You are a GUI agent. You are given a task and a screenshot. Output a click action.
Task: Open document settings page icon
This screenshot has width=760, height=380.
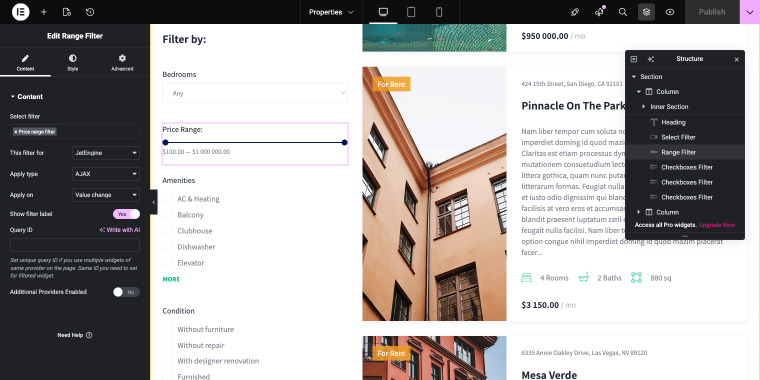[x=67, y=12]
